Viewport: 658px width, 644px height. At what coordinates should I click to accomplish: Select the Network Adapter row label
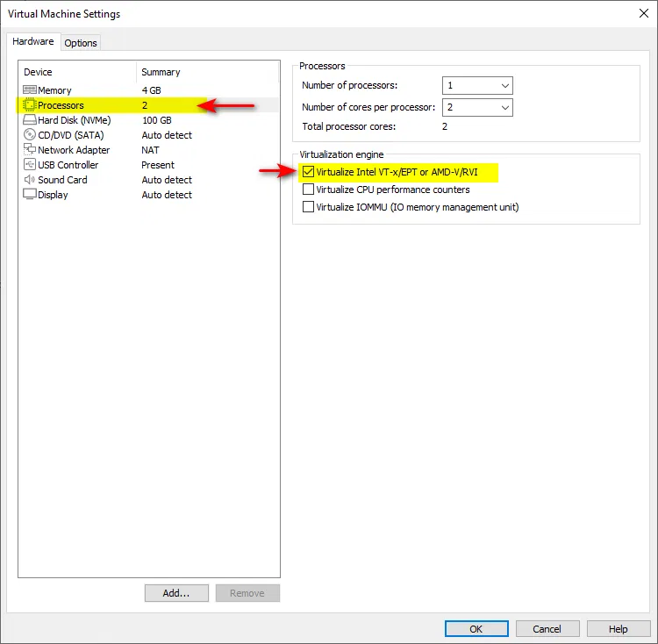pyautogui.click(x=74, y=150)
